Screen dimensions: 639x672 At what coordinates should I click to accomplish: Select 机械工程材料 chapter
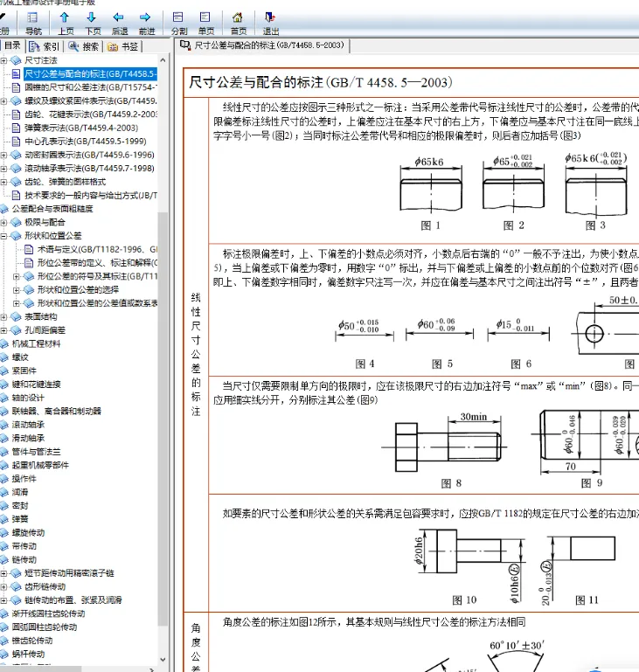pos(37,343)
